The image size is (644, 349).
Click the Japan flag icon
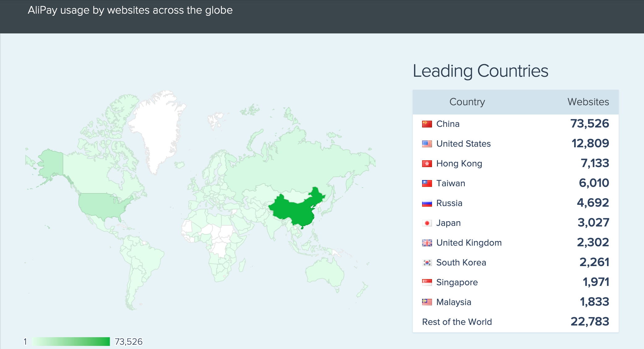[427, 223]
